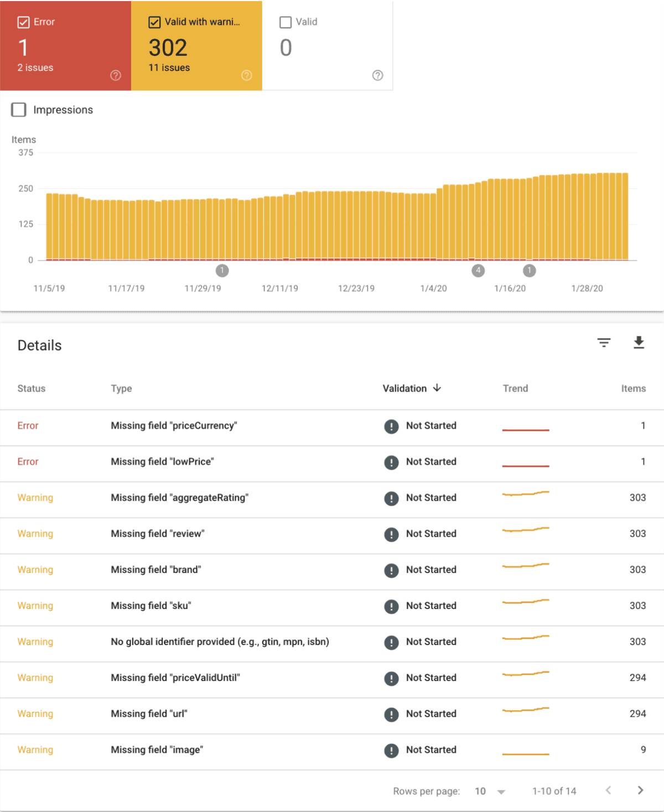Click the Not Started icon for missing aggregateRating

click(391, 498)
